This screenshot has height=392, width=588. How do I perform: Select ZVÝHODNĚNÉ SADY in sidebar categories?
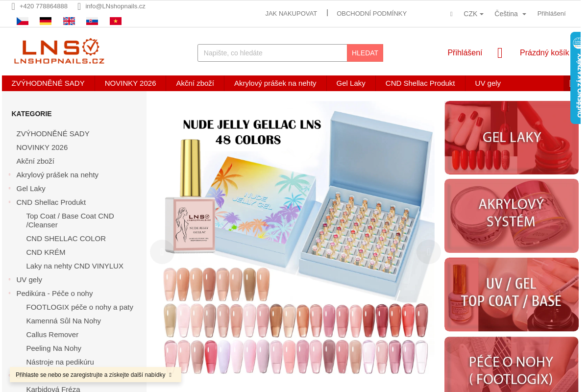pos(53,134)
